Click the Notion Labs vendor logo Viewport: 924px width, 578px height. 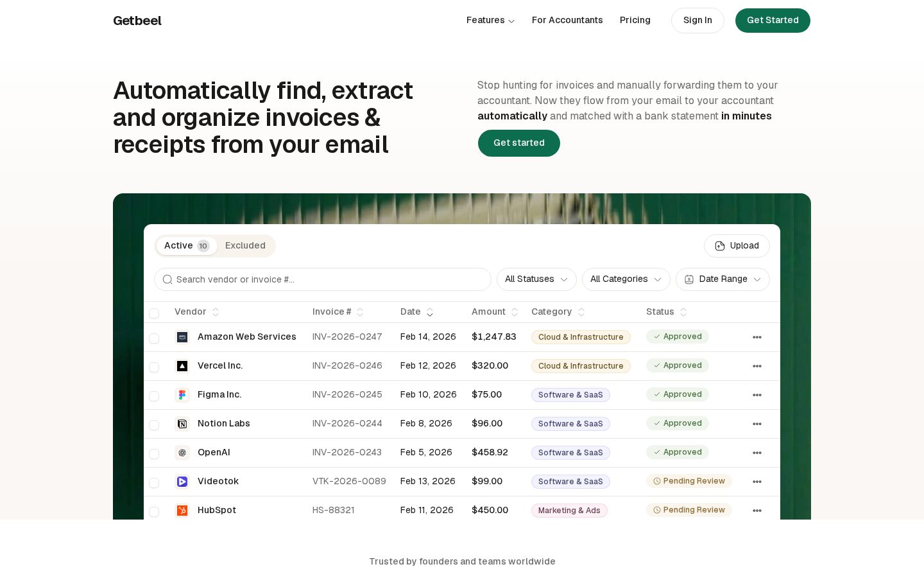point(182,424)
